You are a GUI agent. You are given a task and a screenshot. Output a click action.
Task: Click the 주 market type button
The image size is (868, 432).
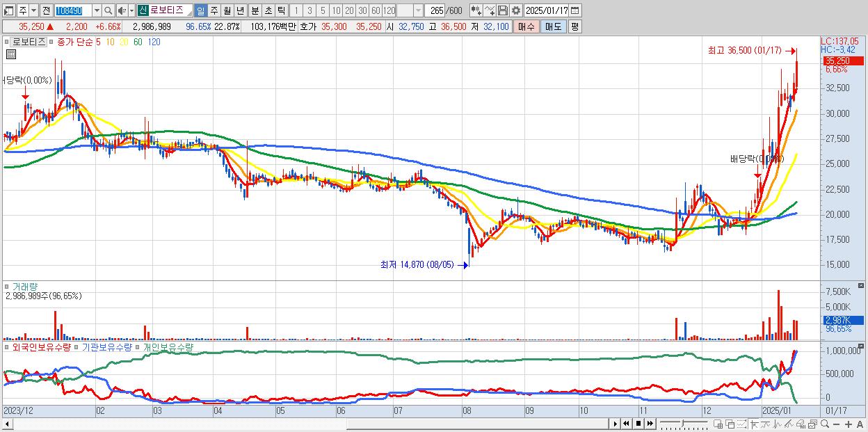coord(23,10)
